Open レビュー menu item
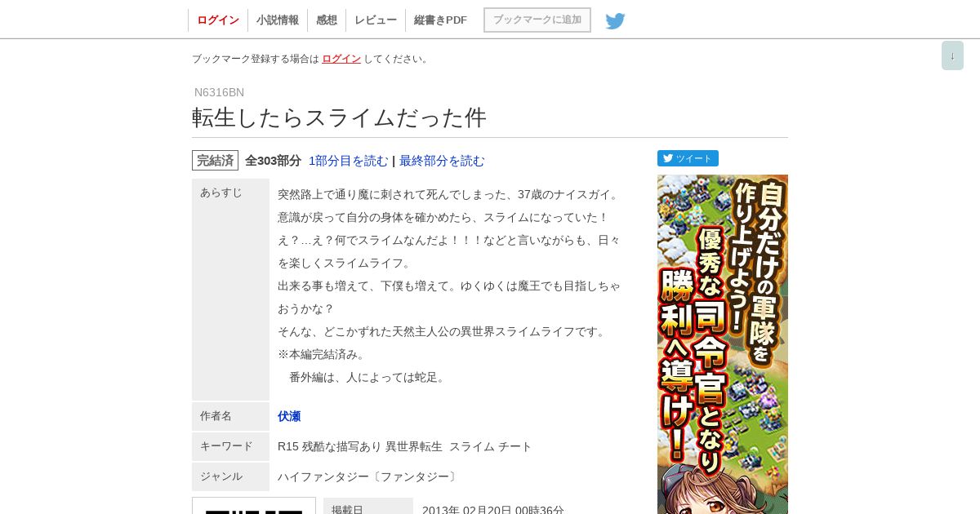This screenshot has width=980, height=514. click(x=376, y=20)
